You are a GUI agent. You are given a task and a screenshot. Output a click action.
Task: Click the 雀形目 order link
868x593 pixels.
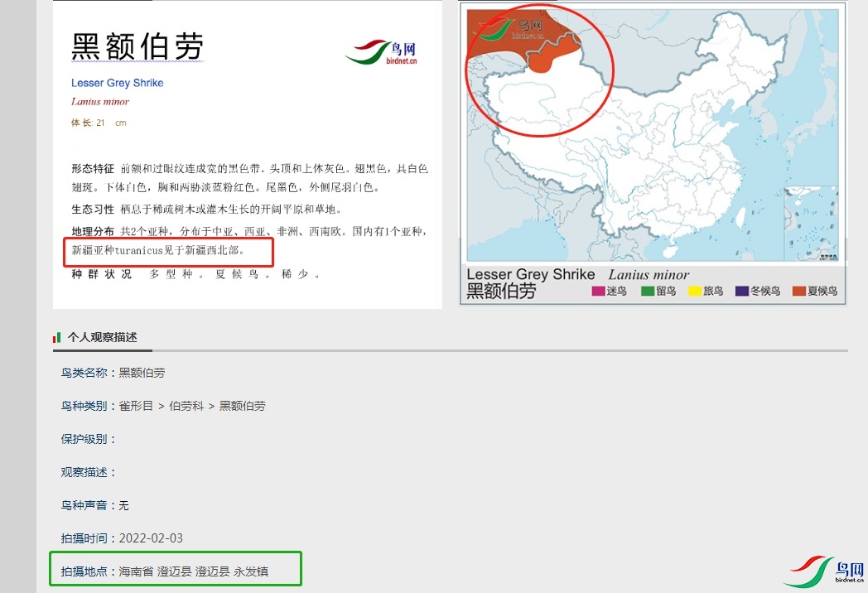click(136, 406)
